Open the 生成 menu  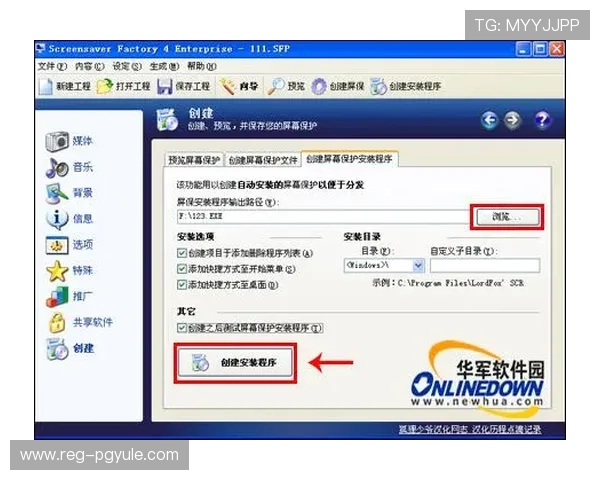[x=164, y=66]
